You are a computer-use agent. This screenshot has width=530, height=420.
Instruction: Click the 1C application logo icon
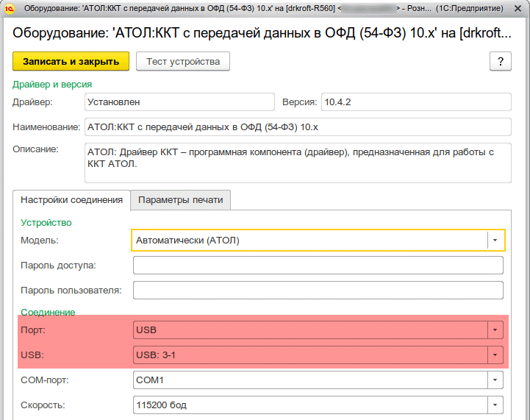click(10, 9)
